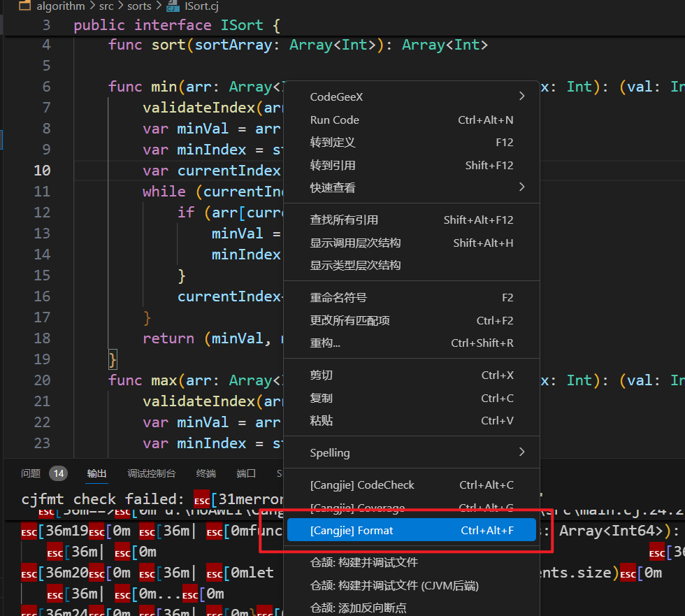The width and height of the screenshot is (685, 616).
Task: Click 'ISort' interface name in code
Action: point(242,25)
